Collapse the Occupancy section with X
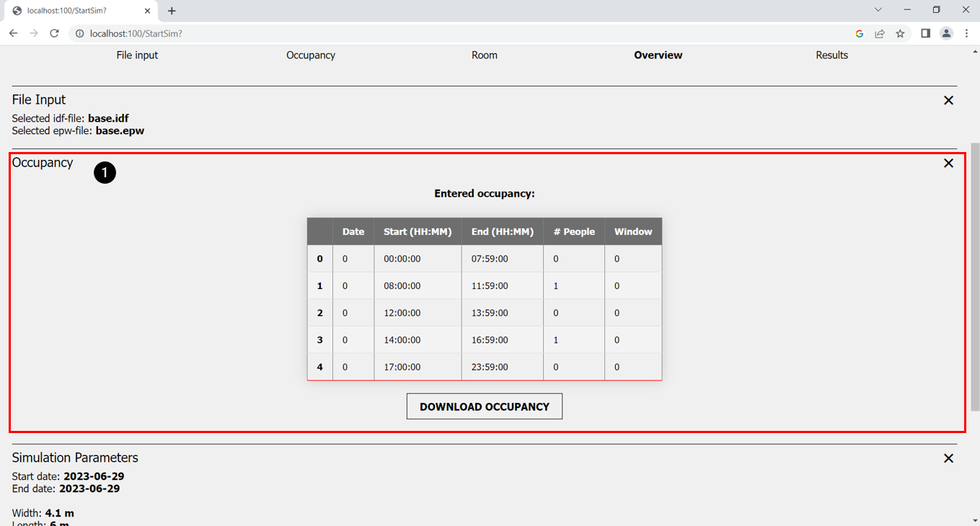This screenshot has width=980, height=526. pyautogui.click(x=948, y=163)
